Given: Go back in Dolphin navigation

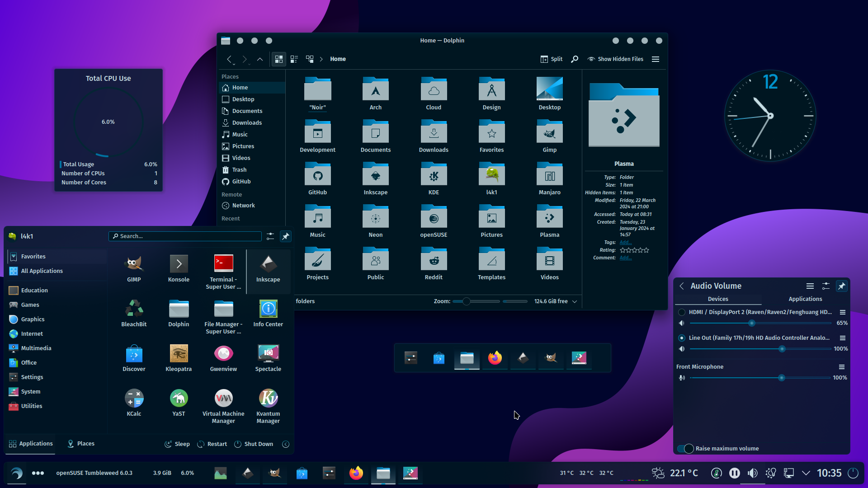Looking at the screenshot, I should 230,59.
